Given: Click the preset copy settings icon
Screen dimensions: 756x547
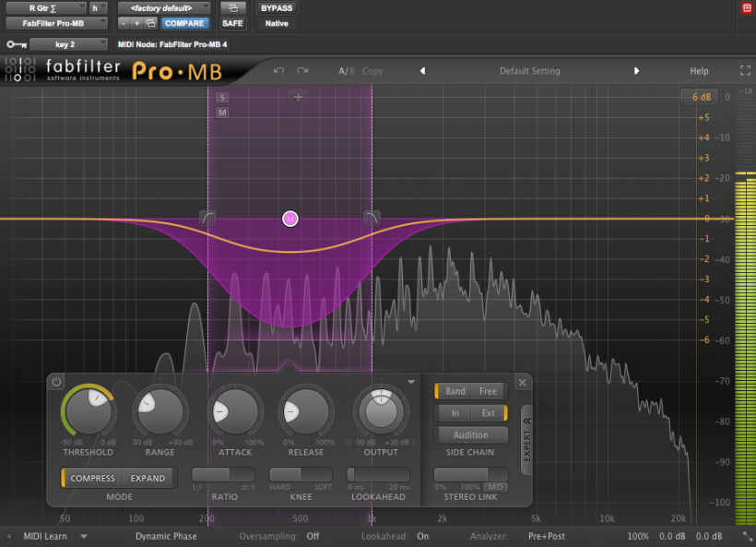Looking at the screenshot, I should point(151,23).
